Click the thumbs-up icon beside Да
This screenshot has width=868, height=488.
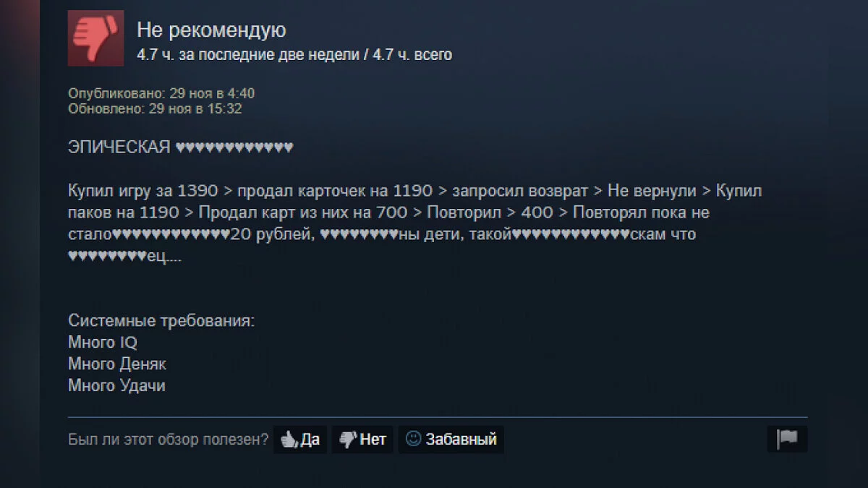(x=289, y=439)
